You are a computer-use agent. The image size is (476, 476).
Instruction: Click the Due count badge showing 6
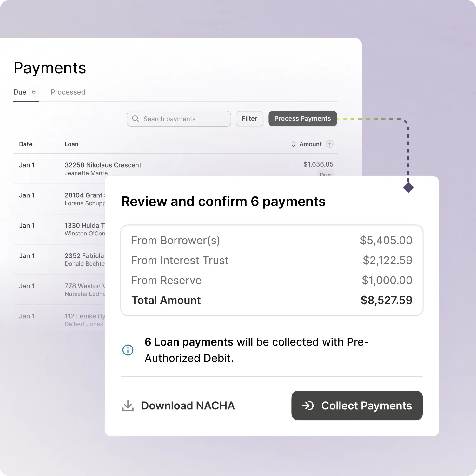pyautogui.click(x=34, y=92)
